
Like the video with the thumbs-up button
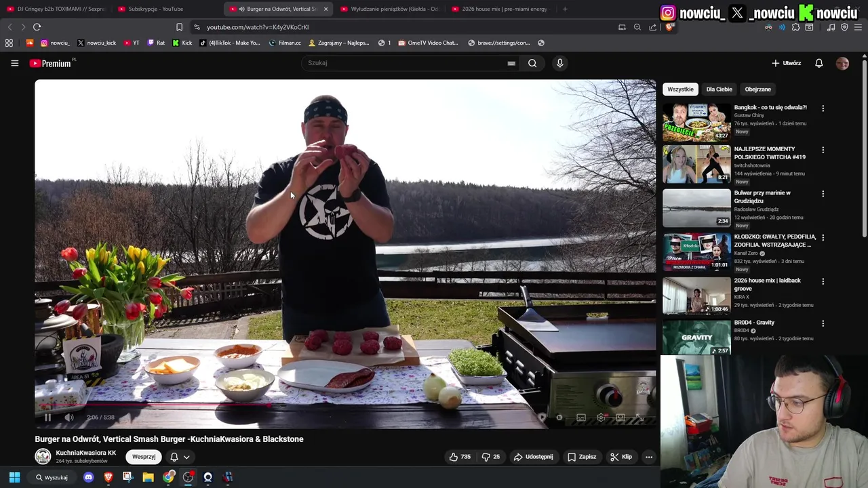460,457
